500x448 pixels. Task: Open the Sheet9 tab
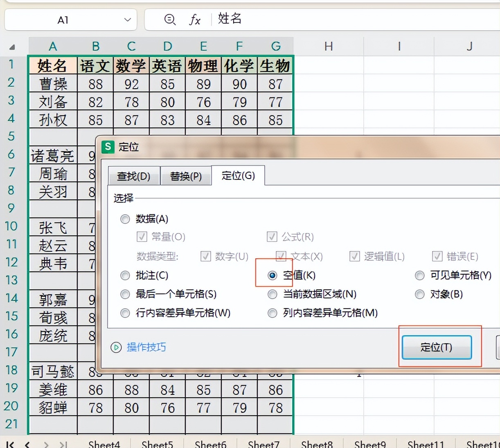[370, 444]
